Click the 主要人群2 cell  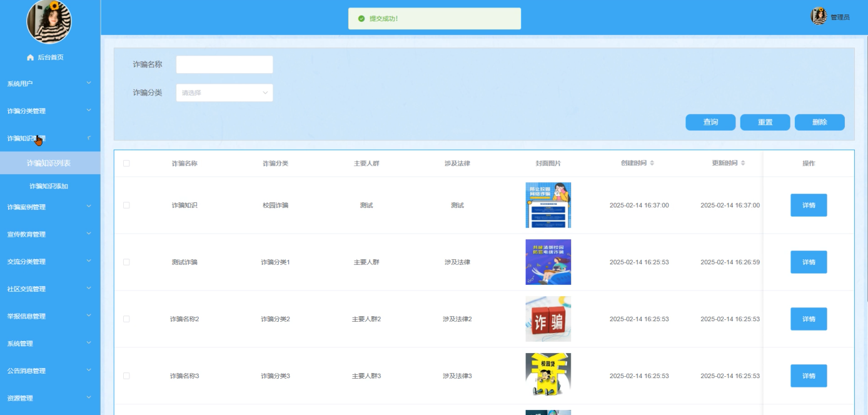pos(366,319)
